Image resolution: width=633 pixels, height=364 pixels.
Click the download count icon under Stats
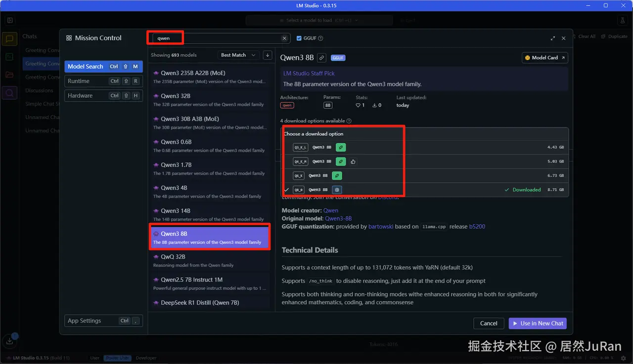374,105
